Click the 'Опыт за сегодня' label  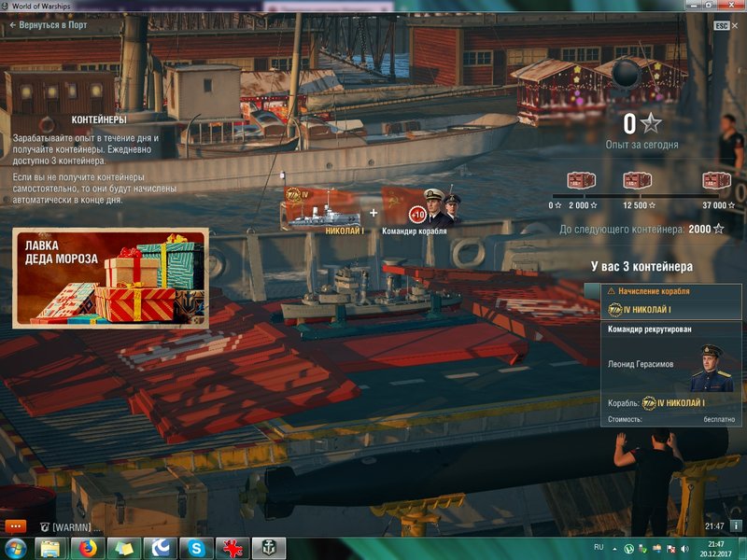[641, 145]
